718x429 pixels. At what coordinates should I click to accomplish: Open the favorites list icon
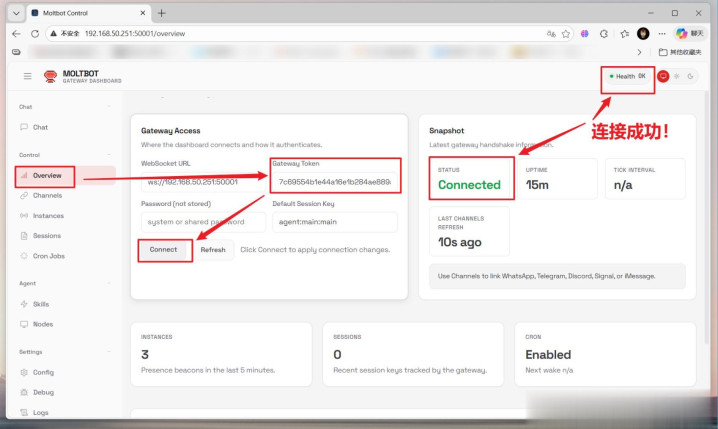point(625,33)
